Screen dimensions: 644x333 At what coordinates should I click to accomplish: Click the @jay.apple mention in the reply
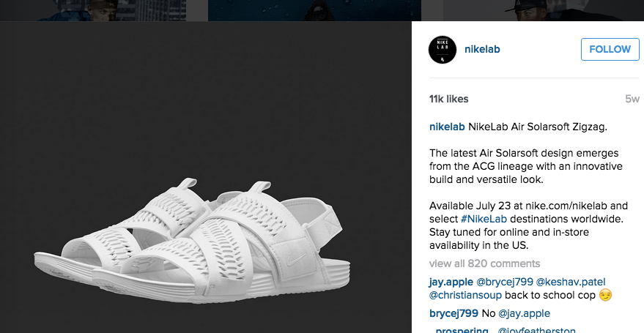(x=524, y=313)
